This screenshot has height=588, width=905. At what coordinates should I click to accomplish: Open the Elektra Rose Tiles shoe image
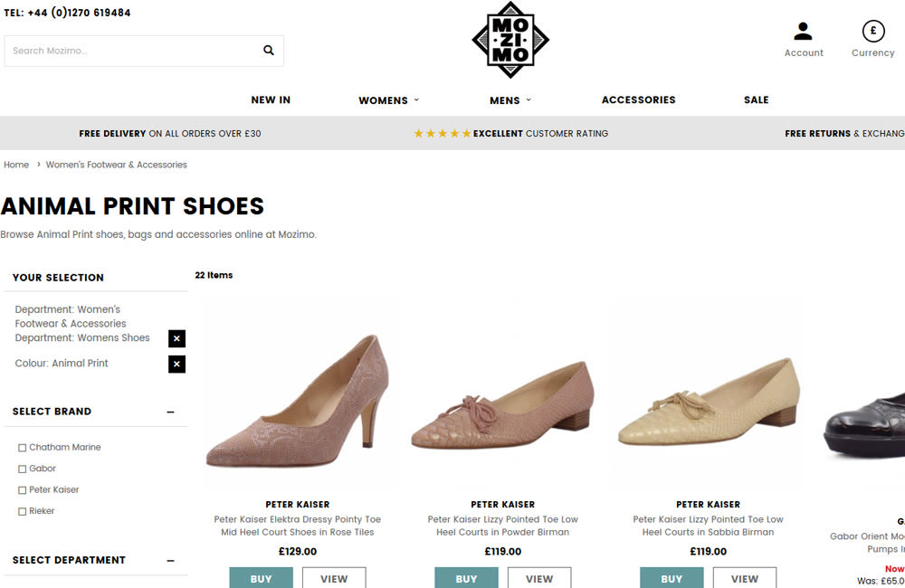click(x=298, y=401)
